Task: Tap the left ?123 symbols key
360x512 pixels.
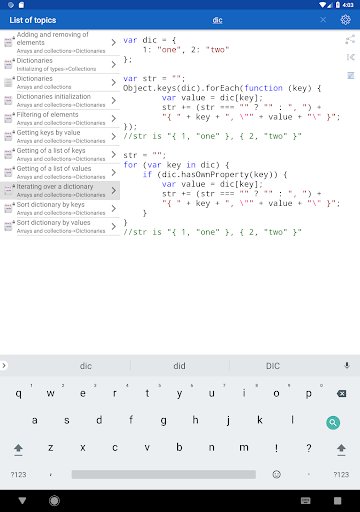Action: [x=18, y=474]
